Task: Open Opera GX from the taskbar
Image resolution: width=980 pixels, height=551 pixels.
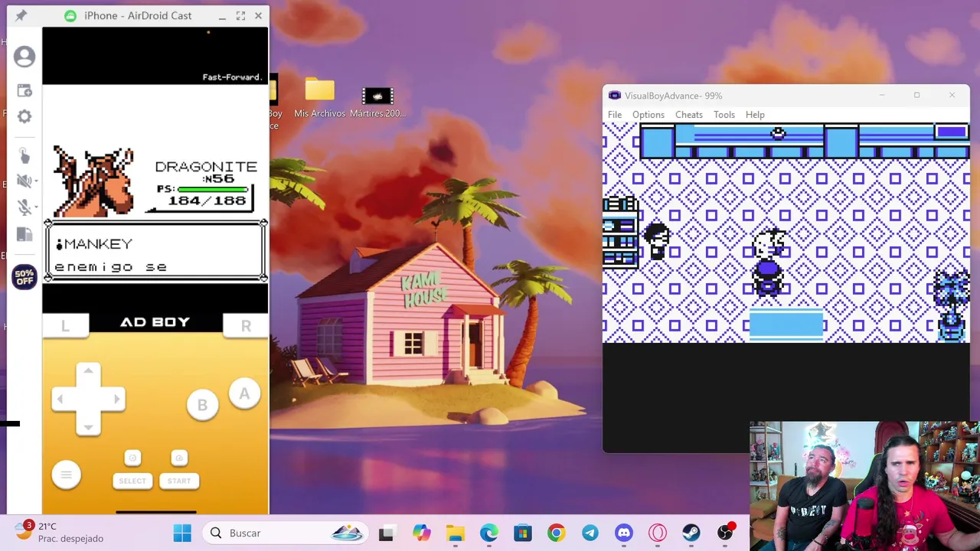Action: pos(658,533)
